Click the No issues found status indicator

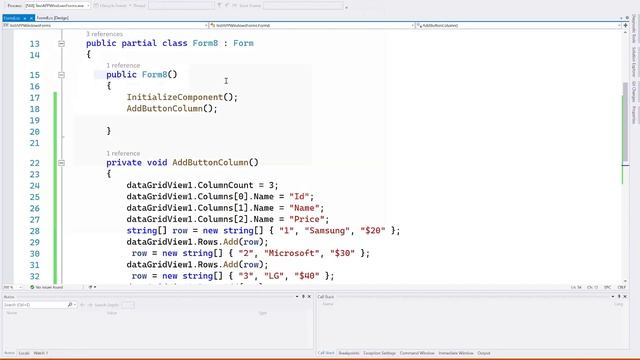[x=47, y=287]
